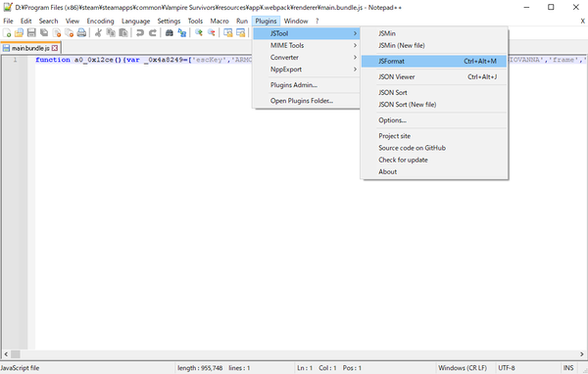Choose Plugins Admin... from the Plugins menu
This screenshot has height=374, width=588.
307,85
